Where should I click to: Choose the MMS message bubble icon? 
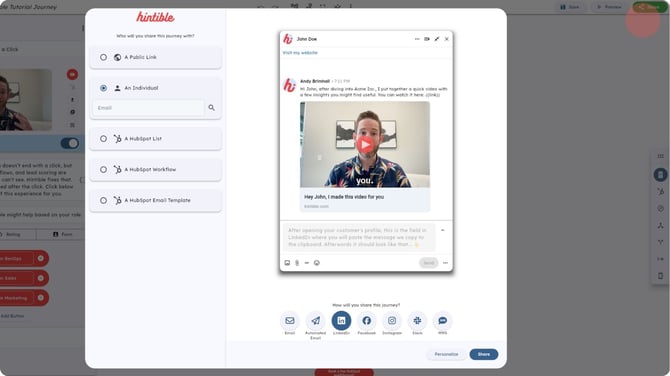442,320
